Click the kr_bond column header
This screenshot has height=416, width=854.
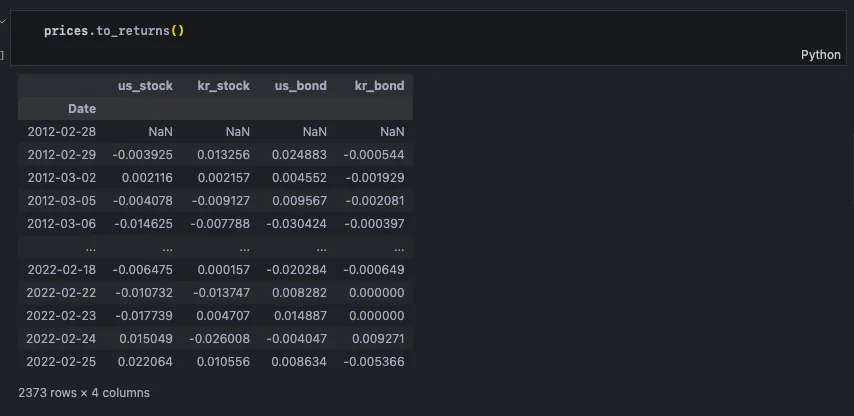[379, 86]
